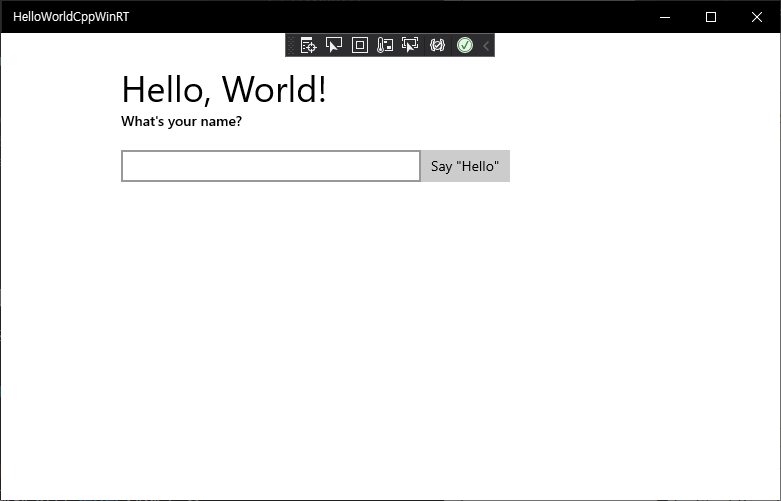Image resolution: width=781 pixels, height=501 pixels.
Task: Select the "Hello, World!" heading text
Action: pyautogui.click(x=224, y=89)
